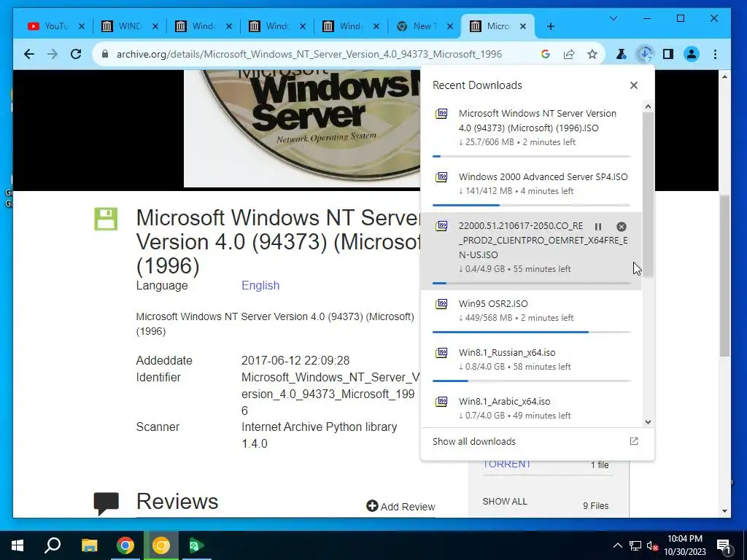Switch to the YouTube tab
The width and height of the screenshot is (747, 560).
pos(55,26)
